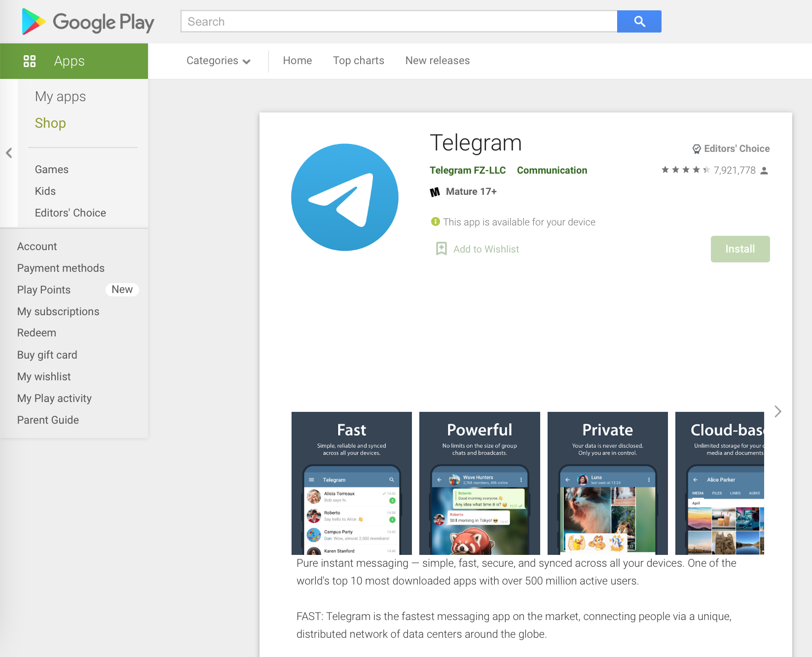Open the Communication category link

(x=552, y=170)
